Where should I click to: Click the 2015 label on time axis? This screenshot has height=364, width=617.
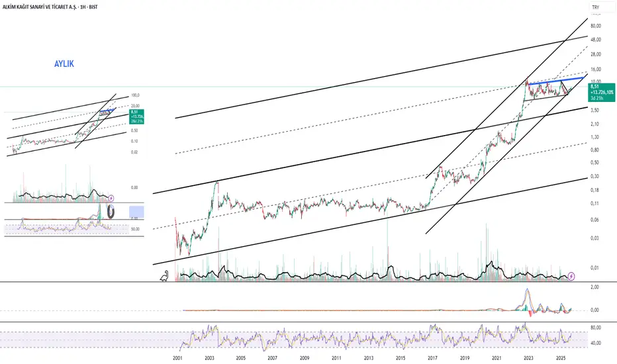pyautogui.click(x=401, y=358)
